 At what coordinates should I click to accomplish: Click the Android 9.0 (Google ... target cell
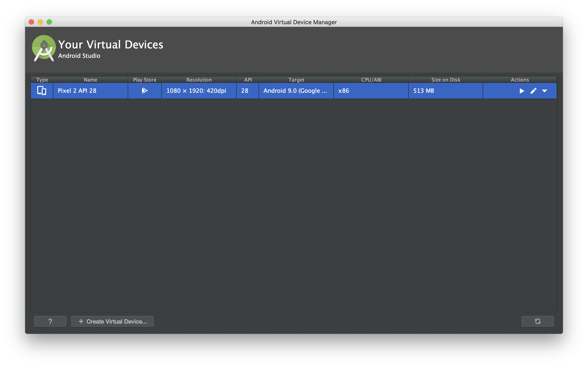click(295, 91)
